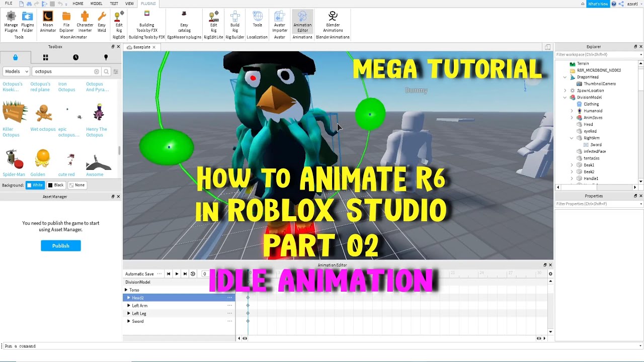Click the Head2 keyframe on the timeline
The height and width of the screenshot is (362, 644).
coord(248,298)
